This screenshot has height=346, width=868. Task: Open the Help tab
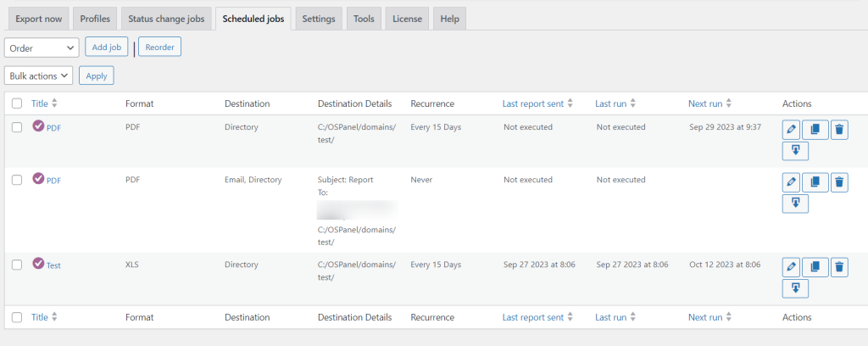point(449,19)
